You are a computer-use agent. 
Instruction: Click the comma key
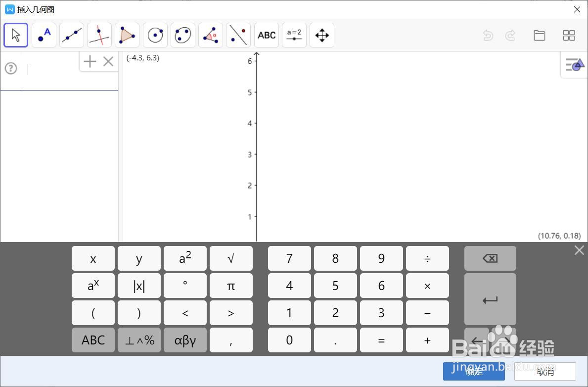coord(231,340)
